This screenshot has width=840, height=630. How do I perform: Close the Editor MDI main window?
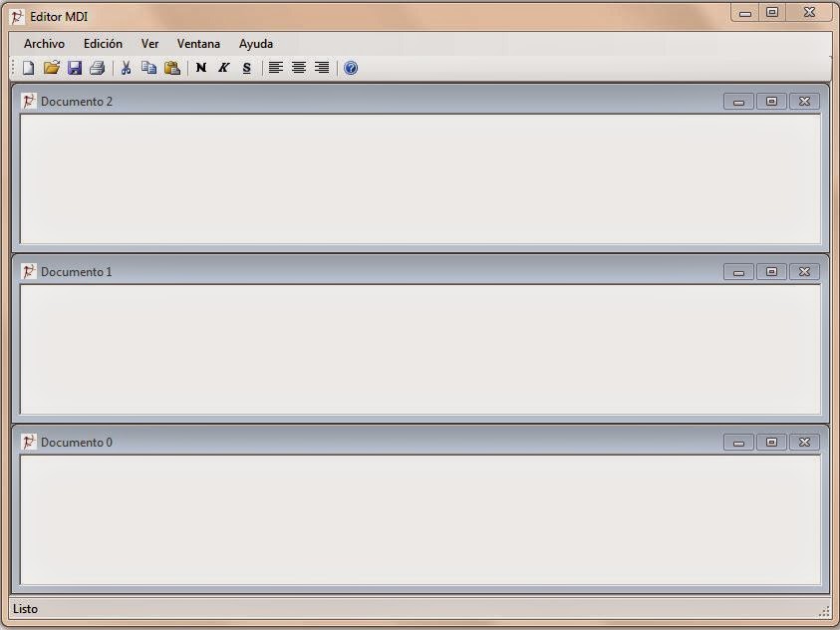(x=809, y=13)
